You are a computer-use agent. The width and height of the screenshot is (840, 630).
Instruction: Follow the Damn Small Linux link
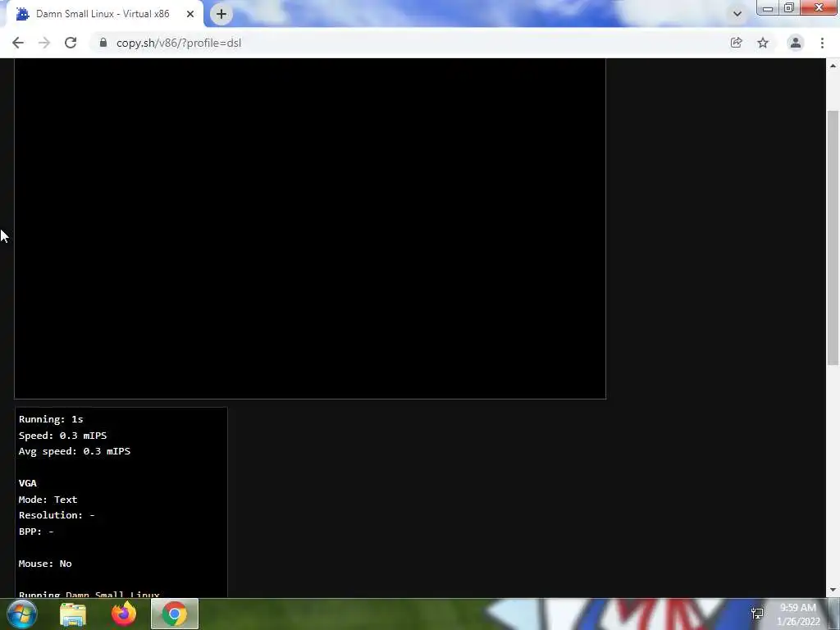click(x=112, y=594)
